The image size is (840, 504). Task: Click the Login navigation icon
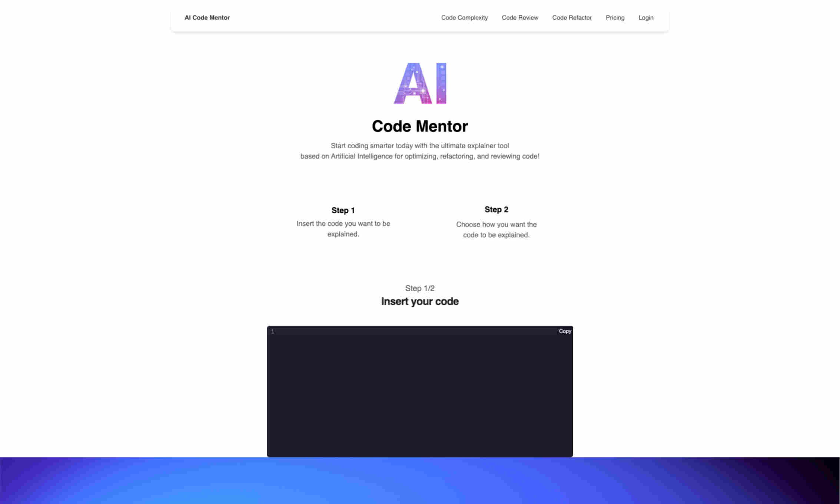tap(645, 17)
